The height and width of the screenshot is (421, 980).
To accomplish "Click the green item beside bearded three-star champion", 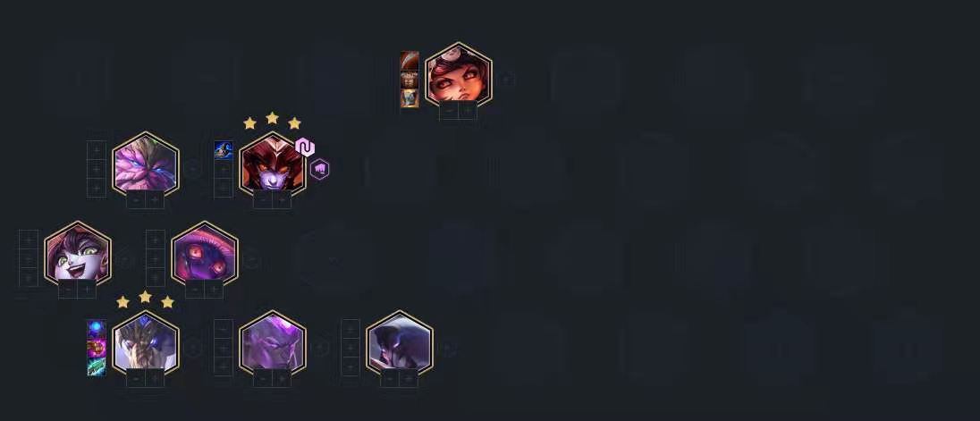I will coord(97,366).
